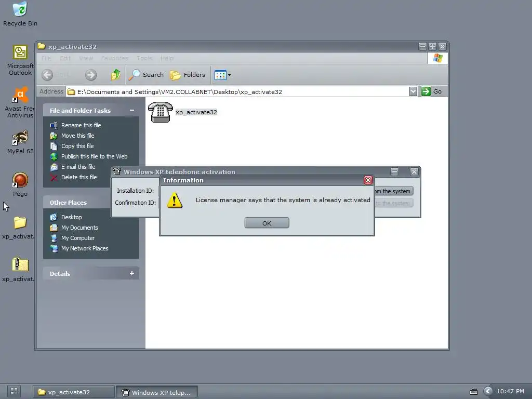The height and width of the screenshot is (399, 532).
Task: Click Publish this file to the Web
Action: 95,156
